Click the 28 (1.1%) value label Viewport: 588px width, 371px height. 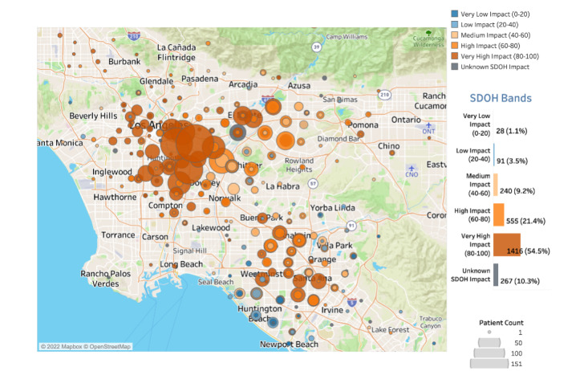[x=512, y=131]
